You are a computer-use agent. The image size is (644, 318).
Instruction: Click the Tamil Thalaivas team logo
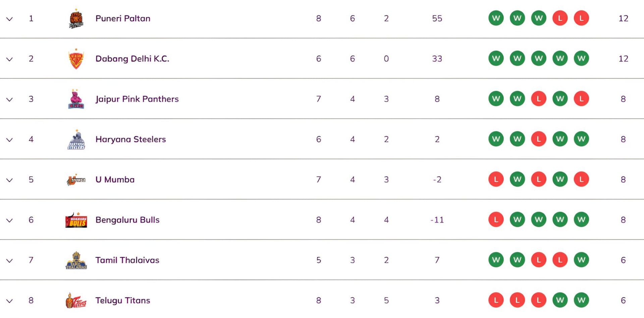pos(76,260)
